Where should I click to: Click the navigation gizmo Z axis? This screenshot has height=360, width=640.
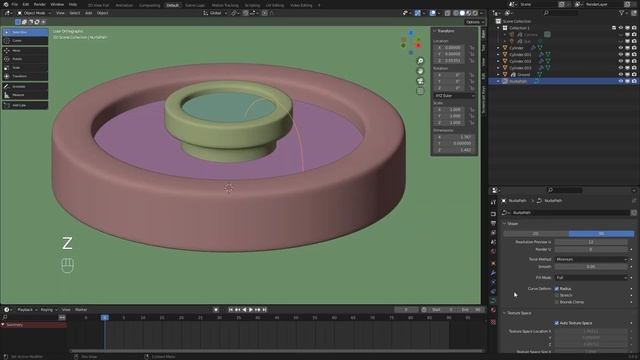click(411, 33)
